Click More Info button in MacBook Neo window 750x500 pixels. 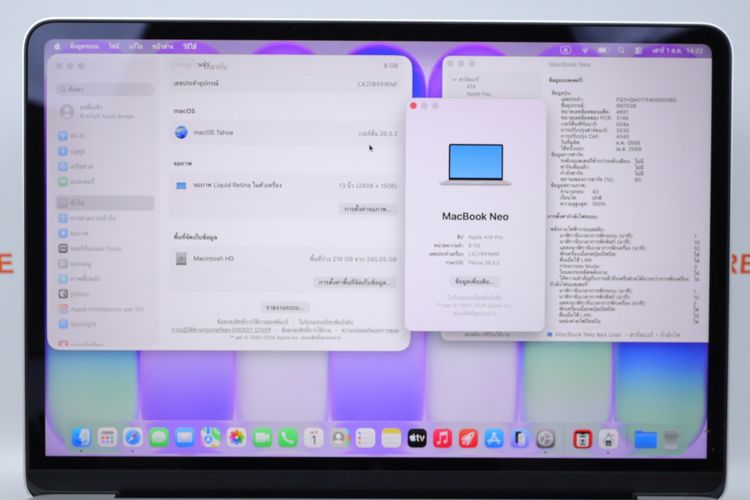(x=474, y=281)
